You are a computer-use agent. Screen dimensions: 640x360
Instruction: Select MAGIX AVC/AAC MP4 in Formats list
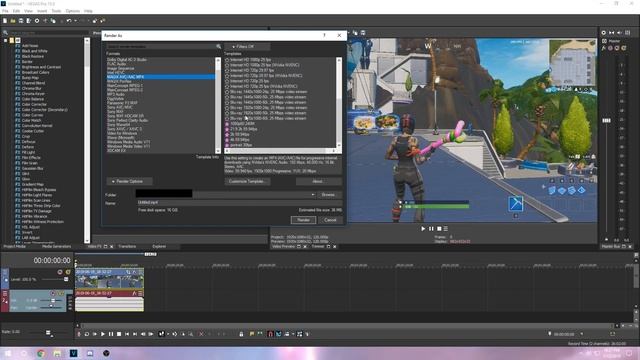coord(160,77)
